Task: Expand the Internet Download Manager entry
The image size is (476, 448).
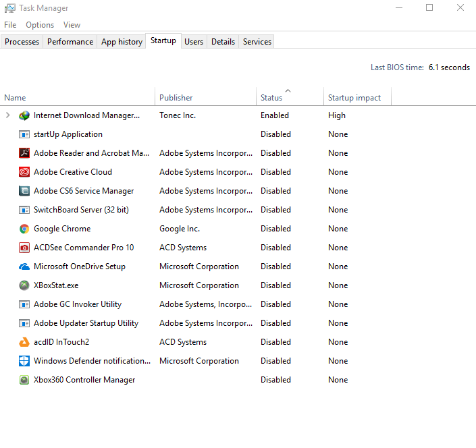Action: [x=8, y=115]
